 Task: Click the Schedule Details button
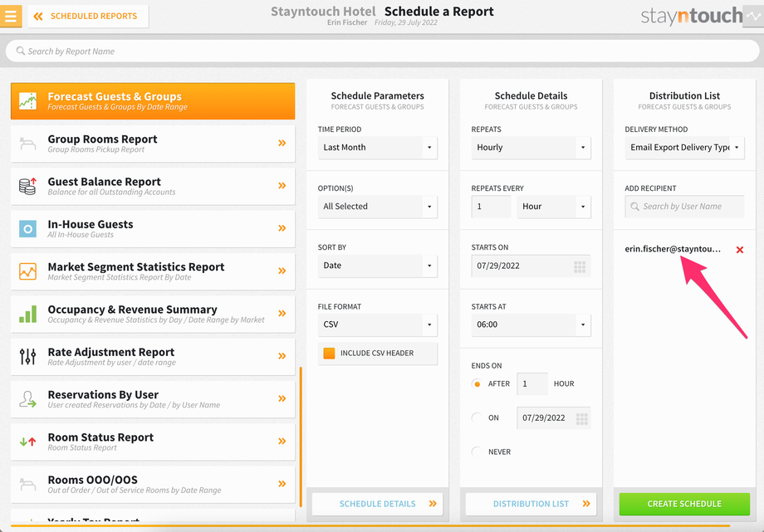pos(378,504)
